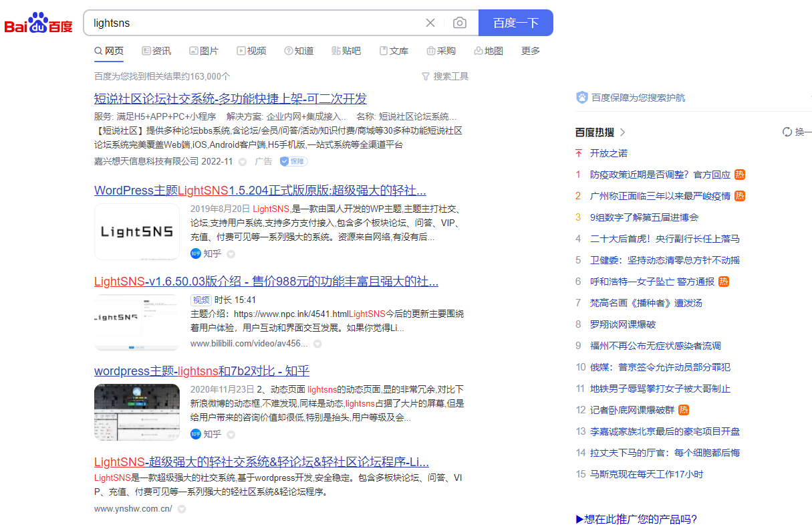This screenshot has height=527, width=812.
Task: Open the 视频 tab
Action: tap(251, 51)
